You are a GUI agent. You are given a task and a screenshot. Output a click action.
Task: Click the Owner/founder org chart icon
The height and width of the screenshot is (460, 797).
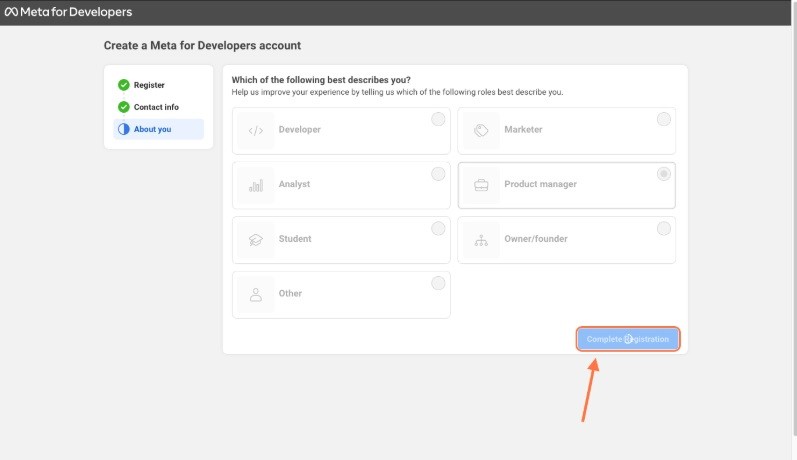[x=481, y=240]
